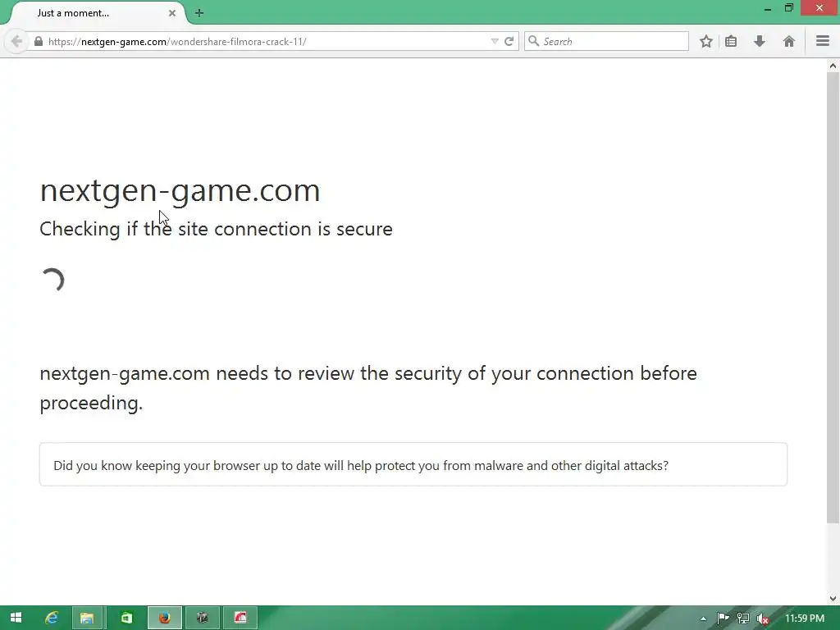The height and width of the screenshot is (630, 840).
Task: Click the scrollbar up arrow
Action: tap(833, 66)
